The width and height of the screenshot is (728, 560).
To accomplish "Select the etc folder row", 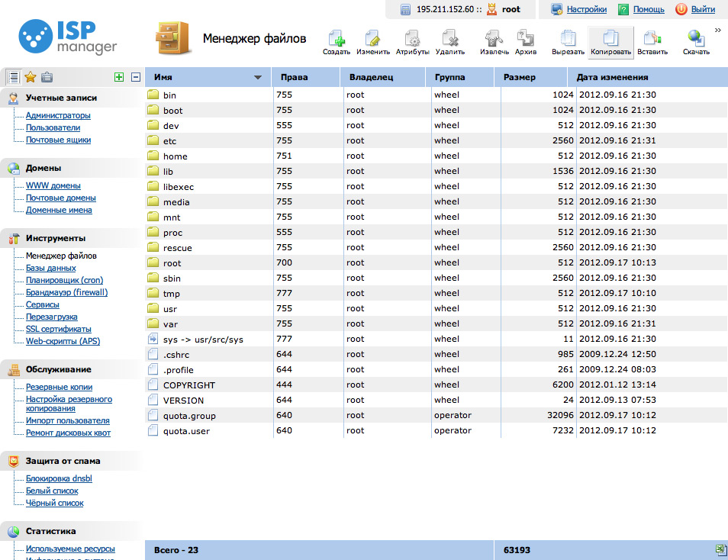I will click(x=169, y=141).
